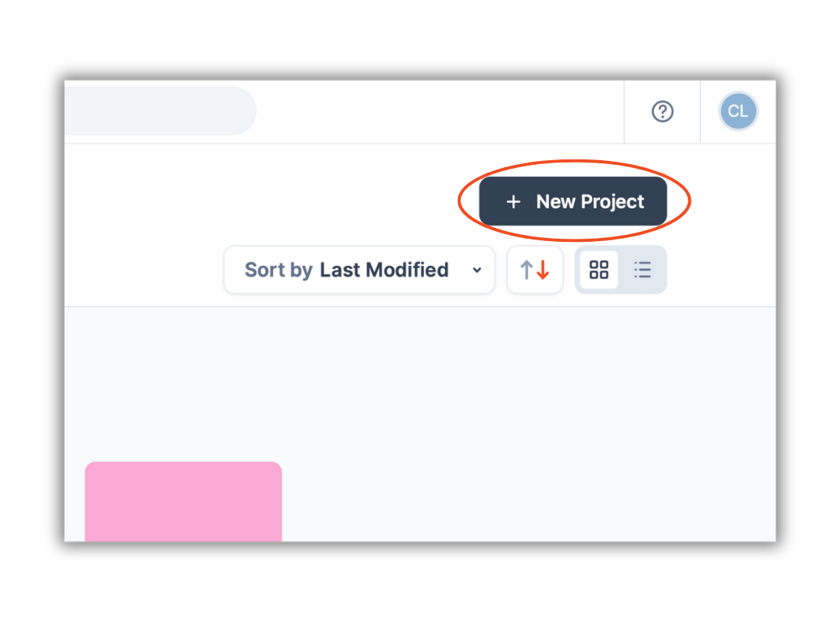Activate the grid tiles icon
Image resolution: width=840 pixels, height=622 pixels.
[x=599, y=270]
